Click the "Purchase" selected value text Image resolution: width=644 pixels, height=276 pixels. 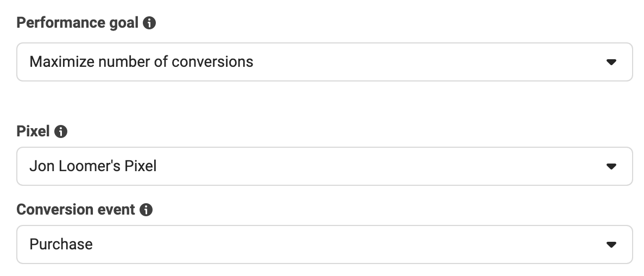point(61,244)
